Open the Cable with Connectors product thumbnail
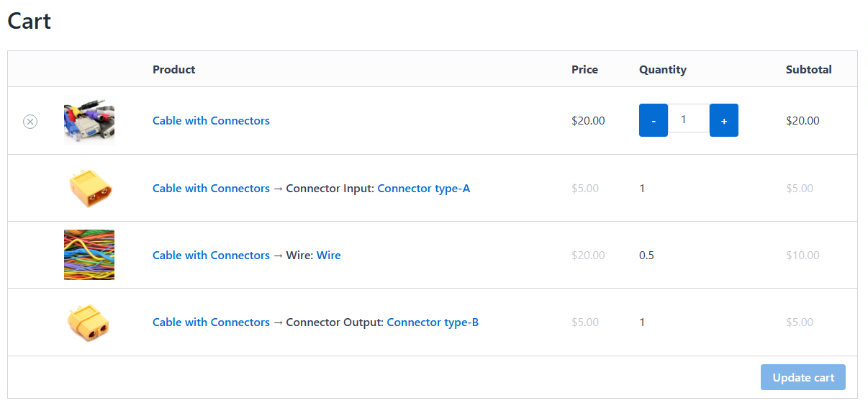The height and width of the screenshot is (411, 868). 89,121
